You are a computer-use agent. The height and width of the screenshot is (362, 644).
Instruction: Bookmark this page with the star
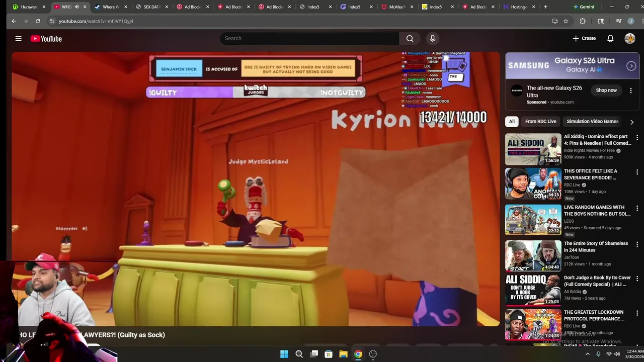click(x=566, y=21)
